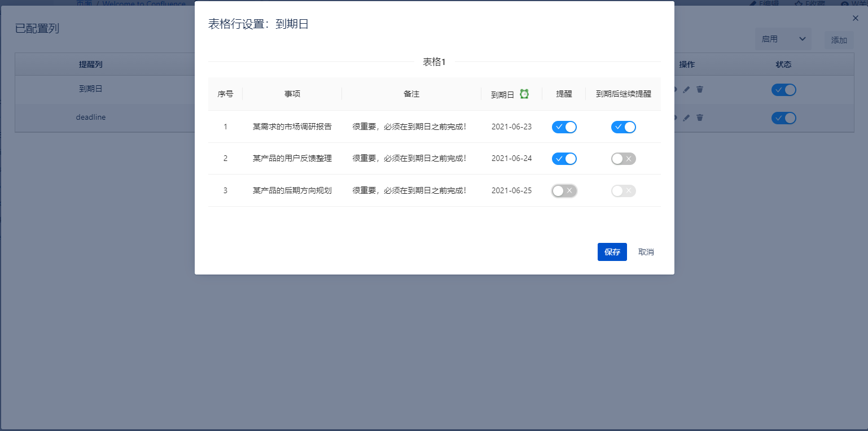Select the 某产品的用户反馈整理 table cell
Viewport: 868px width, 431px height.
pyautogui.click(x=292, y=159)
